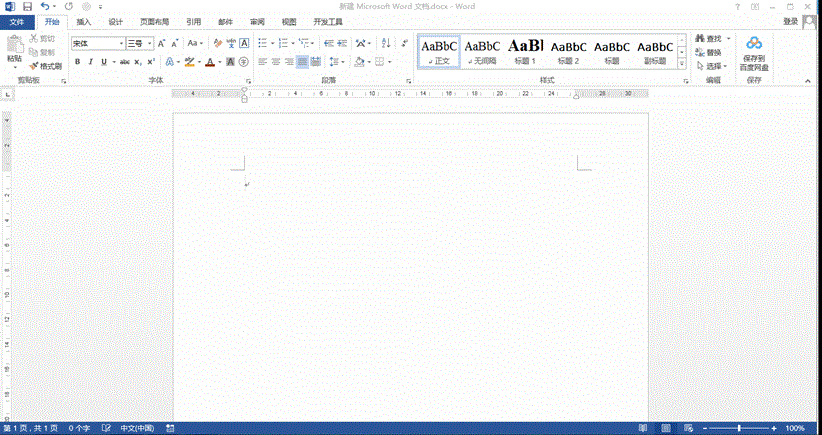Open the font size dropdown showing 三号
This screenshot has height=435, width=822.
pyautogui.click(x=148, y=44)
